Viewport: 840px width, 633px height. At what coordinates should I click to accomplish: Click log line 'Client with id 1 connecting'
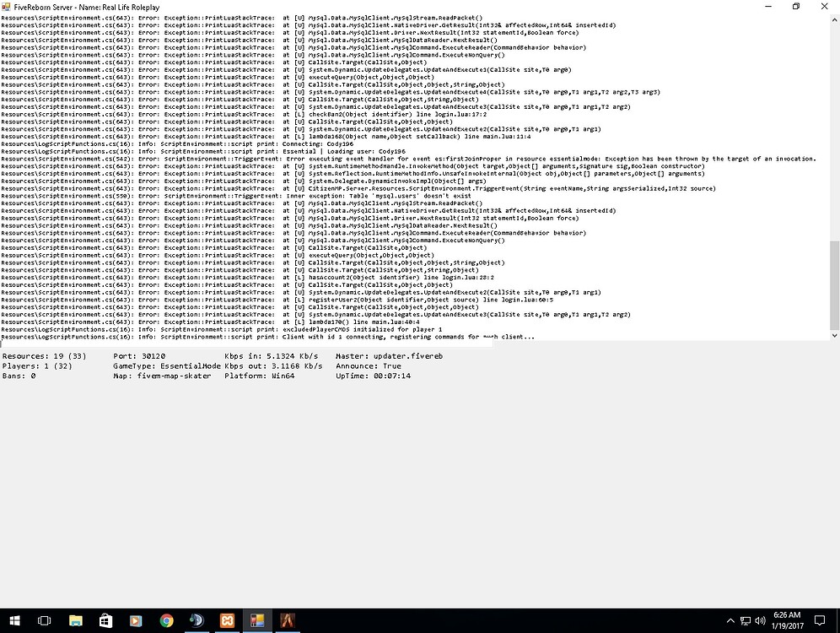pyautogui.click(x=268, y=337)
